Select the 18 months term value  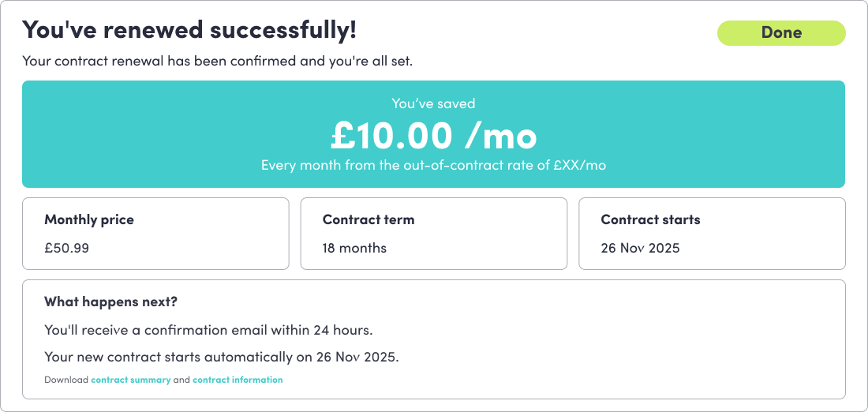(x=354, y=248)
